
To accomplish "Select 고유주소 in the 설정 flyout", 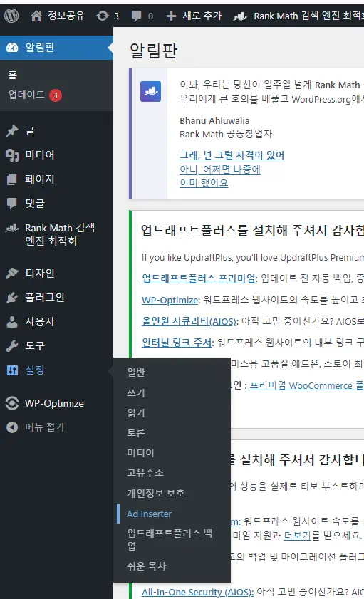I will coord(145,472).
